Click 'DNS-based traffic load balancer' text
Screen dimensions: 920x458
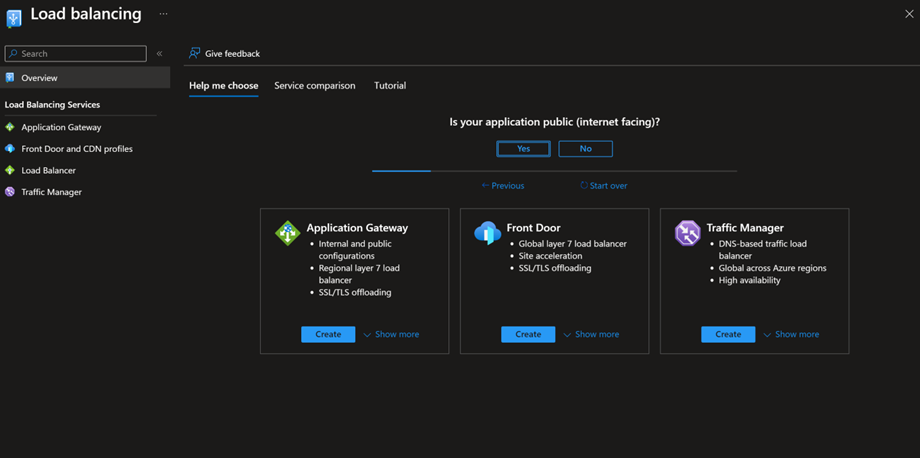click(x=763, y=250)
